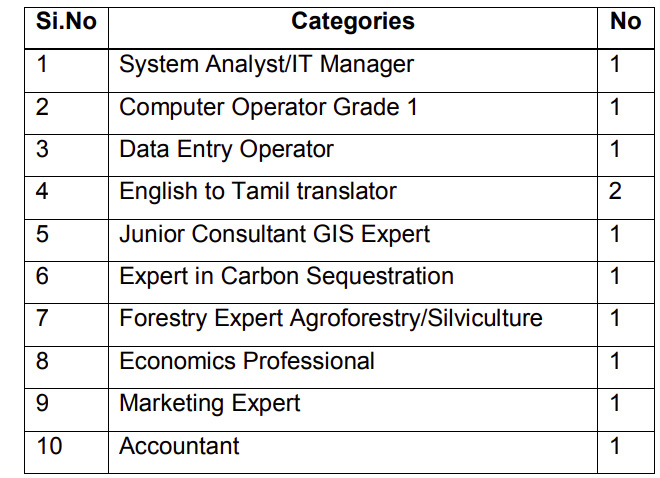The height and width of the screenshot is (478, 660).
Task: Click the vacancy count for Marketing Expert
Action: tap(615, 403)
